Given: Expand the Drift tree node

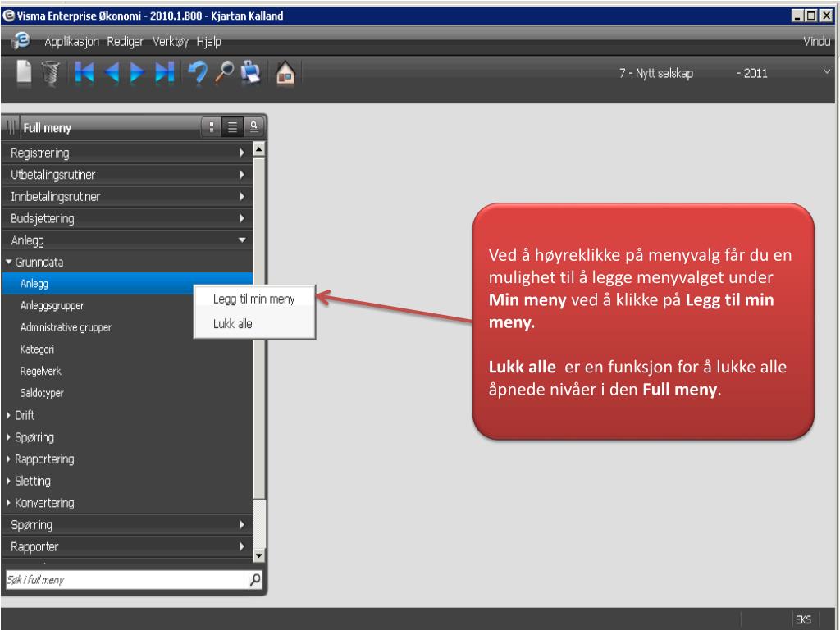Looking at the screenshot, I should (8, 415).
